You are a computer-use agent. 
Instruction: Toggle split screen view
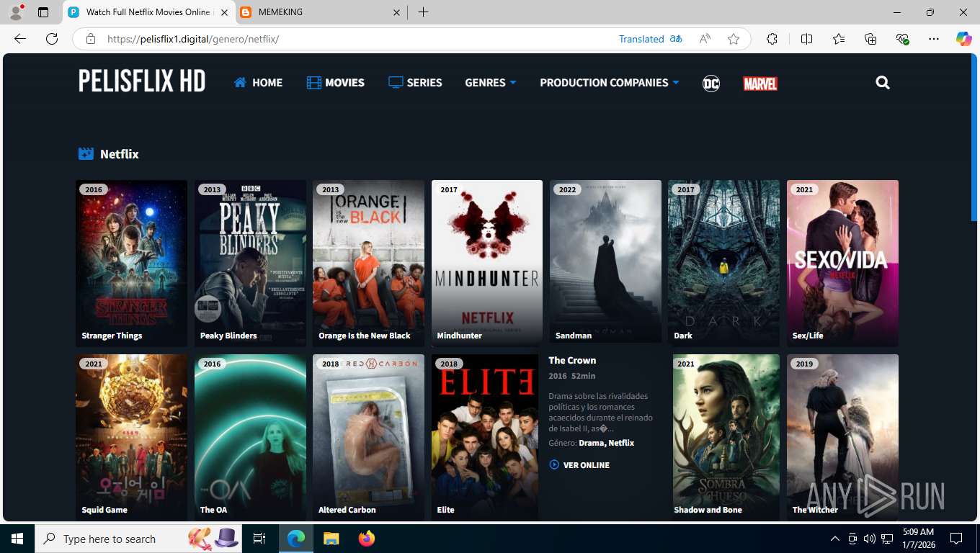pyautogui.click(x=806, y=39)
